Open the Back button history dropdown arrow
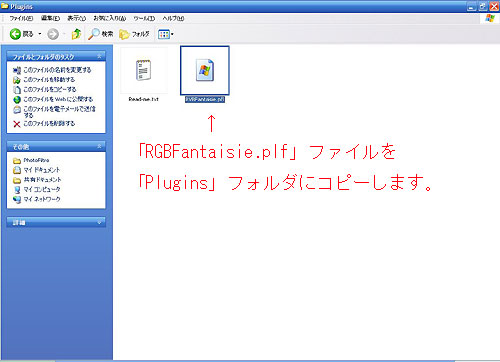 pyautogui.click(x=40, y=34)
